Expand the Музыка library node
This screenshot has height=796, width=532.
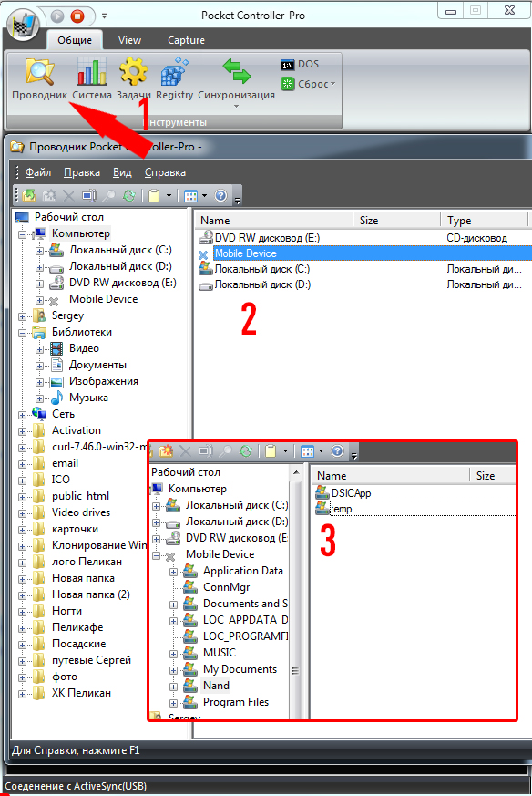(39, 399)
